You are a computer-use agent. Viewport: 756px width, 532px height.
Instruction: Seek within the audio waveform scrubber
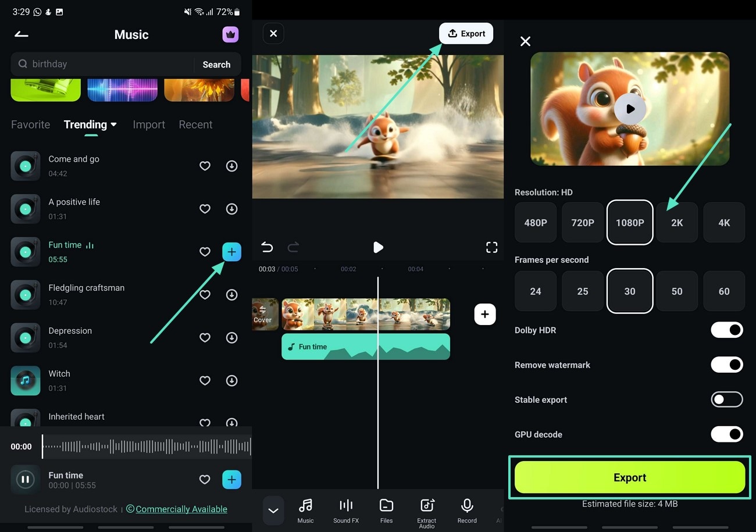point(147,447)
